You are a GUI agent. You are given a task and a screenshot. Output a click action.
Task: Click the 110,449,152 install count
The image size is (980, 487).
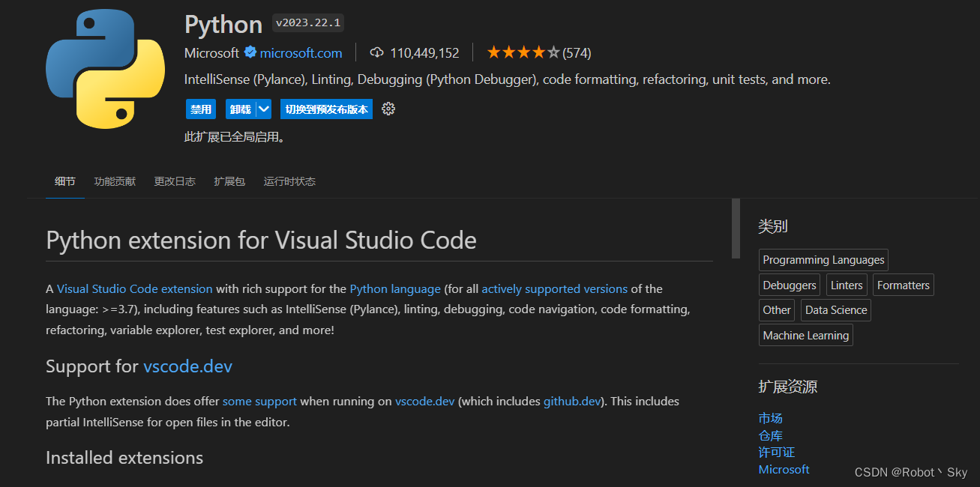pyautogui.click(x=424, y=53)
